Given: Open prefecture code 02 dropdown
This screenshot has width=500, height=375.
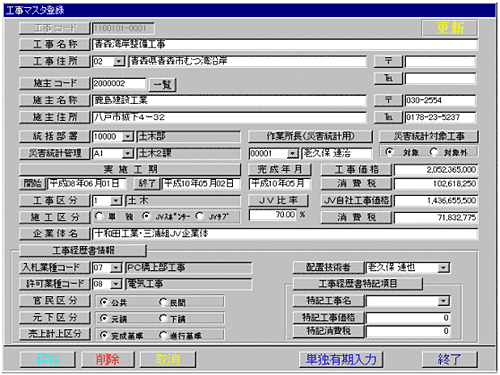Looking at the screenshot, I should (x=119, y=62).
